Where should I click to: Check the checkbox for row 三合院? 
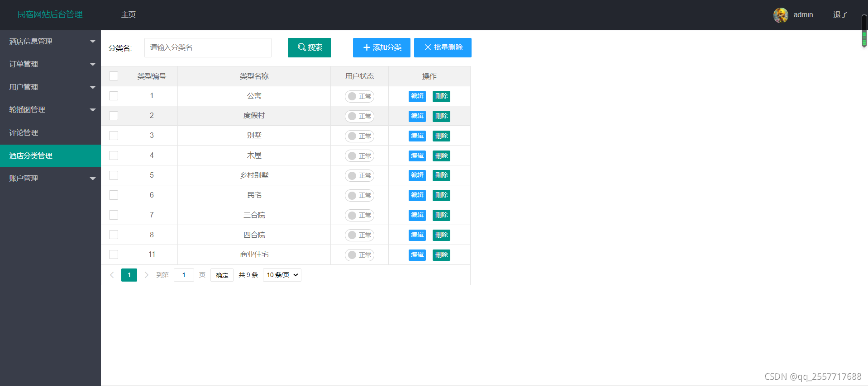point(114,215)
